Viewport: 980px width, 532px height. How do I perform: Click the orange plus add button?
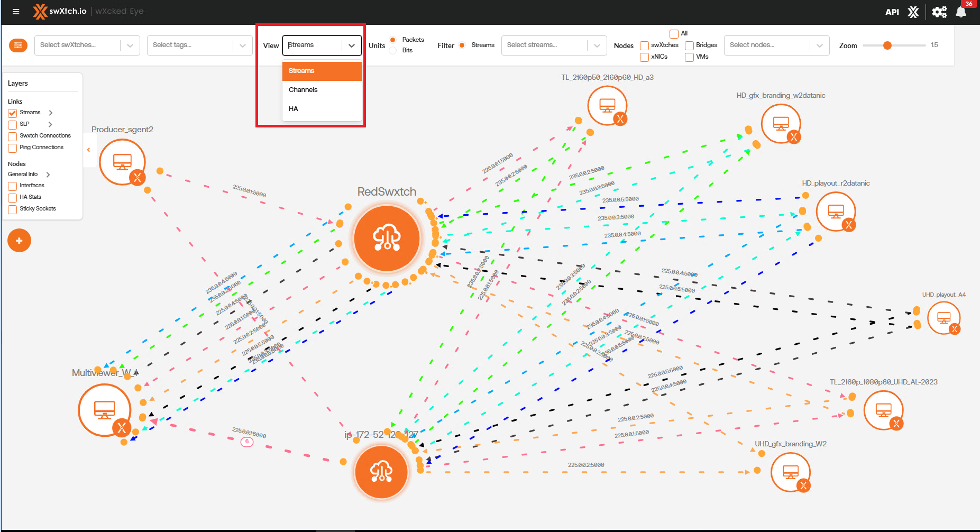click(19, 241)
